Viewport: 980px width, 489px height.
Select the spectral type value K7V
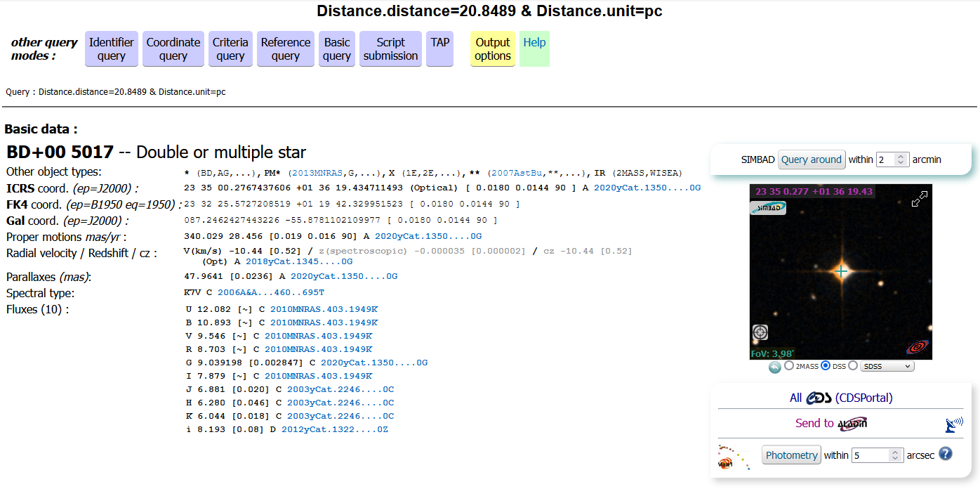(x=193, y=292)
